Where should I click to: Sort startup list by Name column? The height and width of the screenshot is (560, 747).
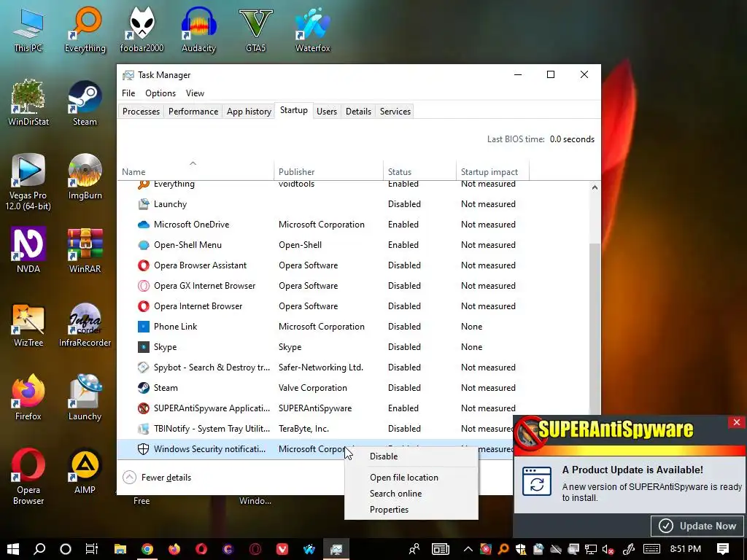[196, 171]
